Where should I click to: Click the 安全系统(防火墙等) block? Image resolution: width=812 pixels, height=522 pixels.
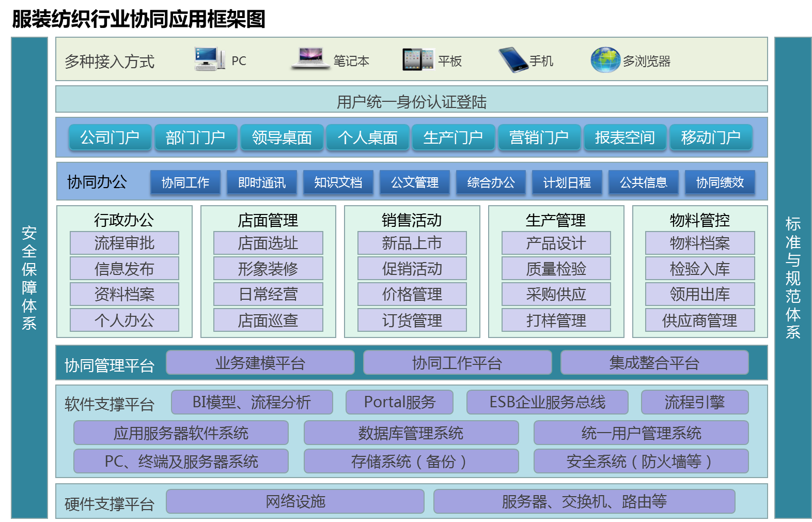click(641, 461)
